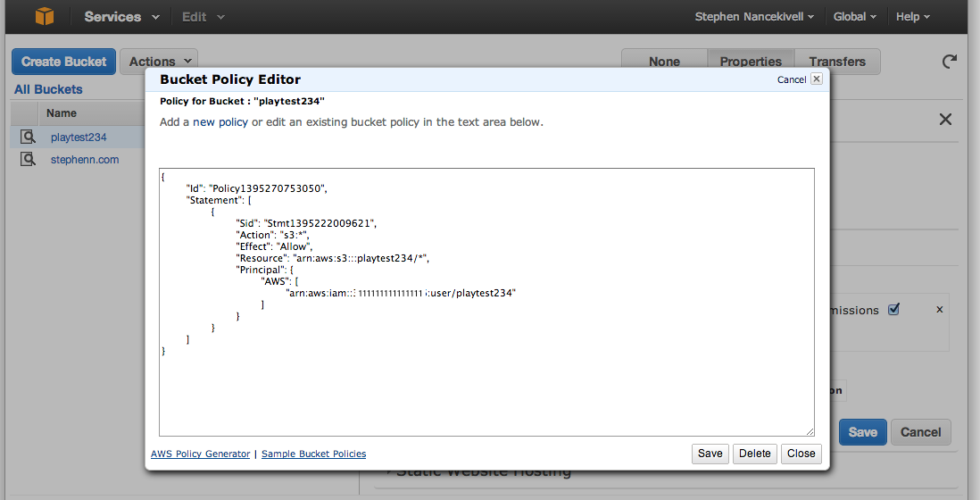Click the "Statement": [ line
The image size is (980, 500).
click(x=219, y=200)
